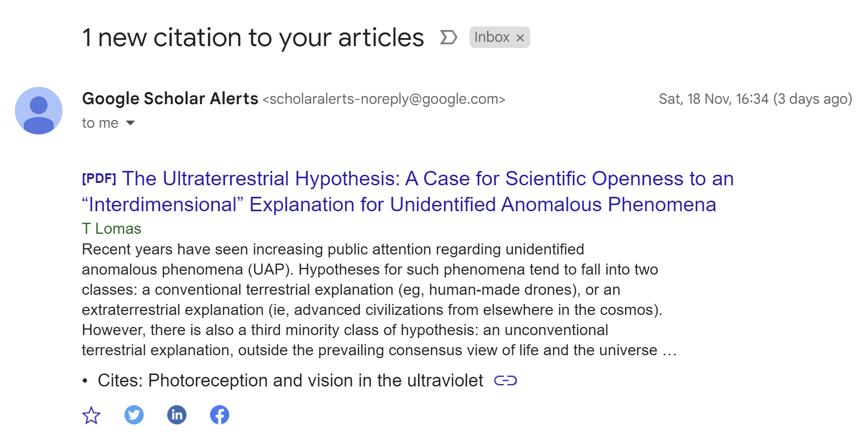Click the author name T Lomas

point(112,229)
